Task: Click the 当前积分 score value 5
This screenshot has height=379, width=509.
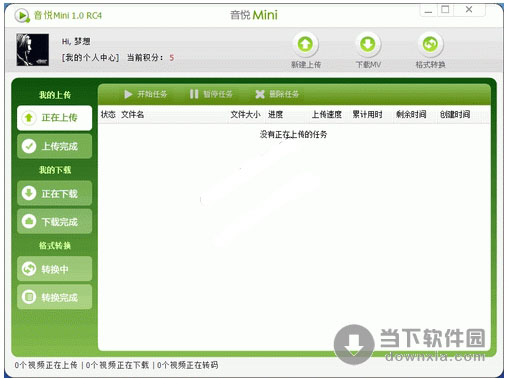Action: pyautogui.click(x=171, y=58)
